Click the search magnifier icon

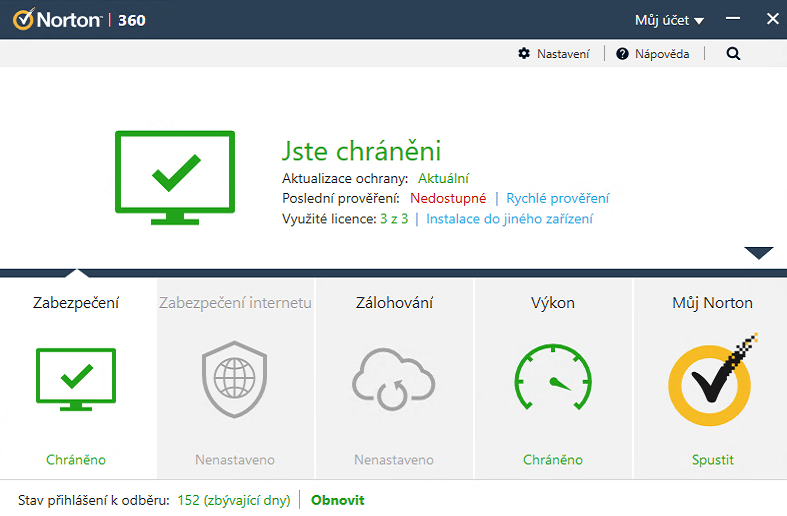pos(733,54)
